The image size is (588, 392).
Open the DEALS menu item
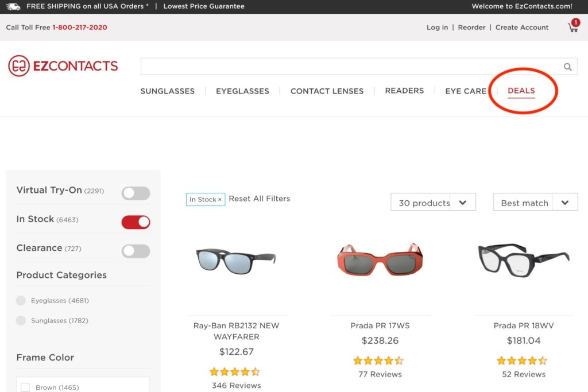pos(520,90)
